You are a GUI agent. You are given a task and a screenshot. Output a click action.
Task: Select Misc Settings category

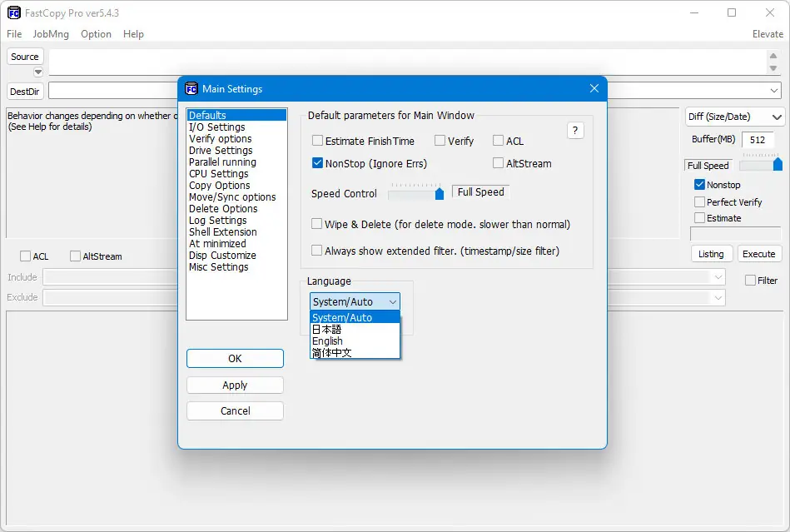pyautogui.click(x=236, y=267)
